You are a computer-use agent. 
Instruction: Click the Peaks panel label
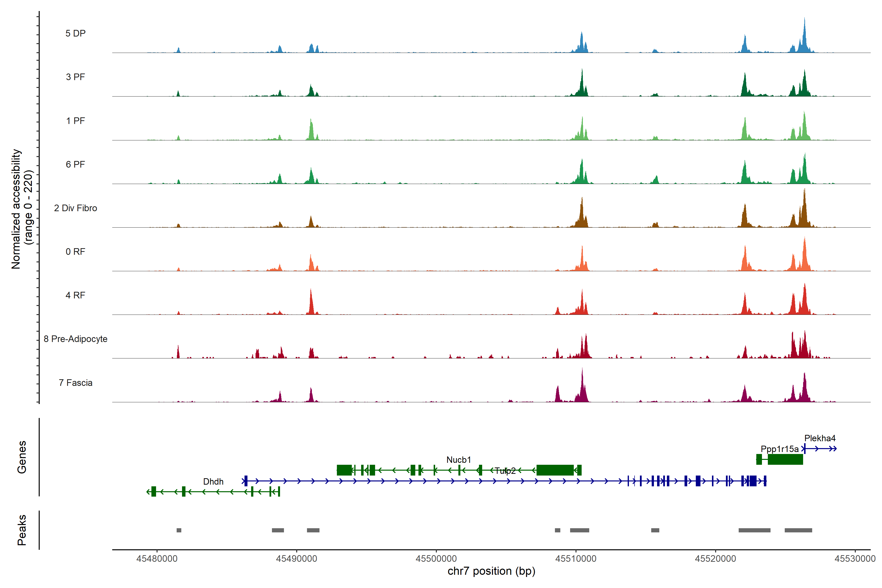[22, 529]
